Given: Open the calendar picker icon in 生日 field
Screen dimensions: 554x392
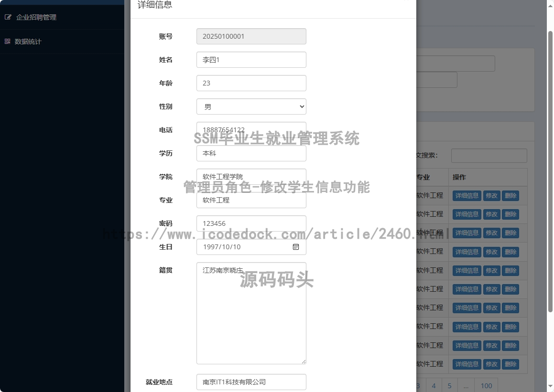Looking at the screenshot, I should coord(296,247).
